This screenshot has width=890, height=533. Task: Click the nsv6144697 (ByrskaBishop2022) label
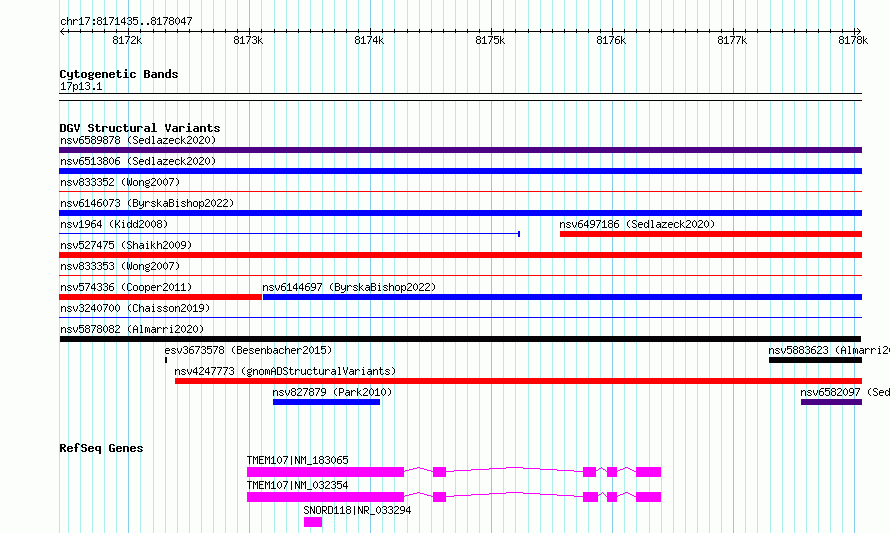point(349,287)
